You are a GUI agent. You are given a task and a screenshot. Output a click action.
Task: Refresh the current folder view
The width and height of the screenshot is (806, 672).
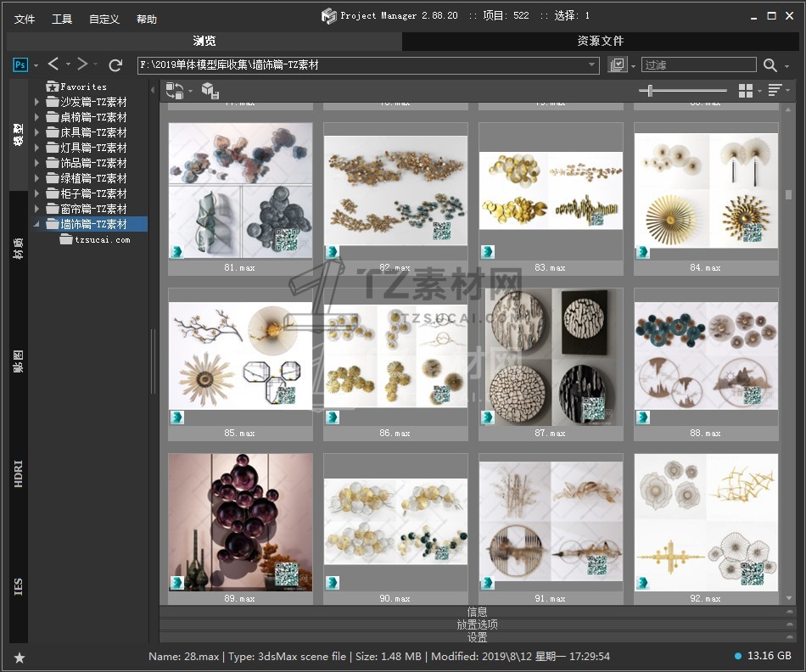(115, 64)
